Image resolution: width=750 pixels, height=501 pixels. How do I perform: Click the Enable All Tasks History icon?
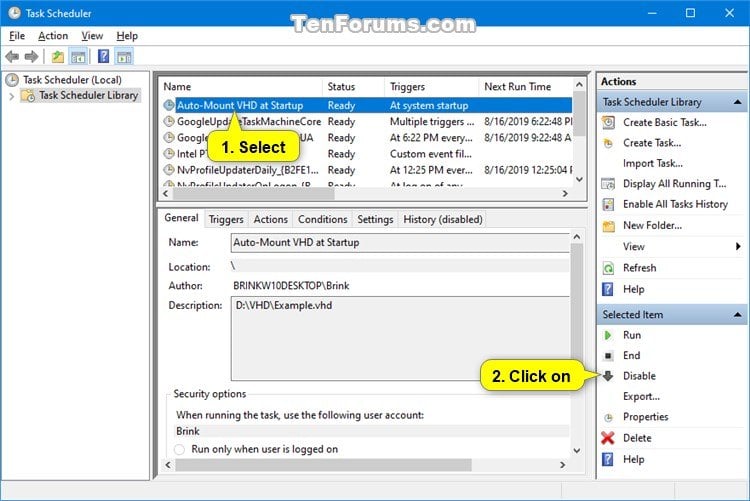608,204
